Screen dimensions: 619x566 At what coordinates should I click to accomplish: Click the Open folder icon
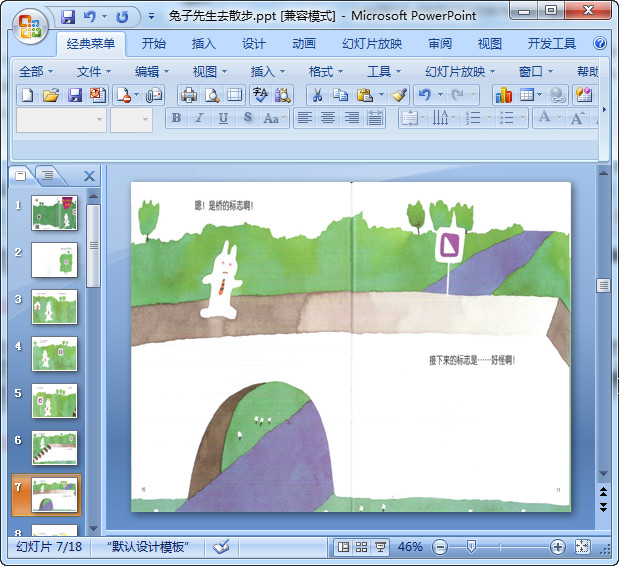point(51,95)
